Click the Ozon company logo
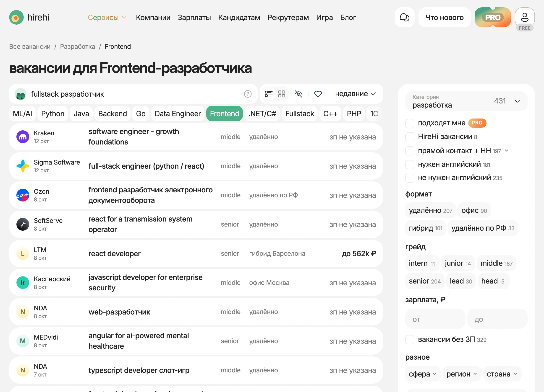 (x=23, y=195)
